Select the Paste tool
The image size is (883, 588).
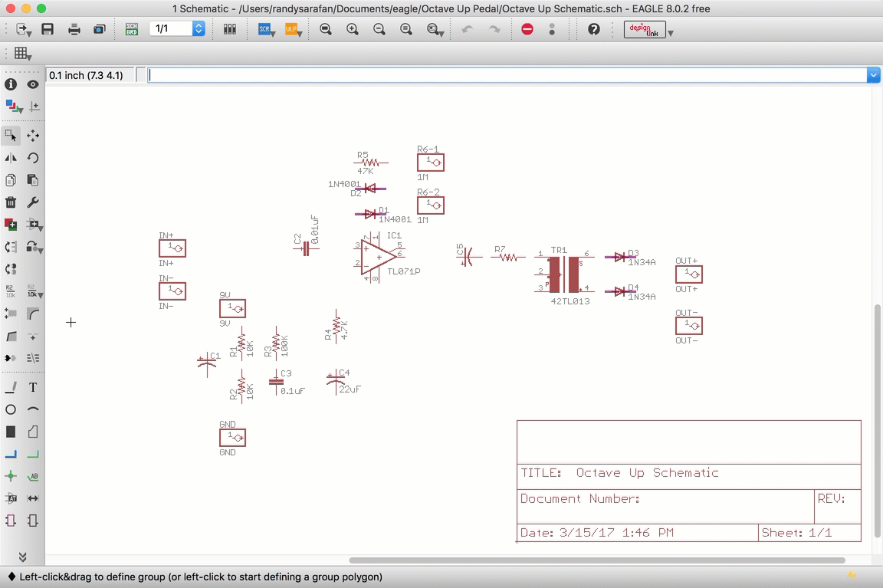coord(33,180)
